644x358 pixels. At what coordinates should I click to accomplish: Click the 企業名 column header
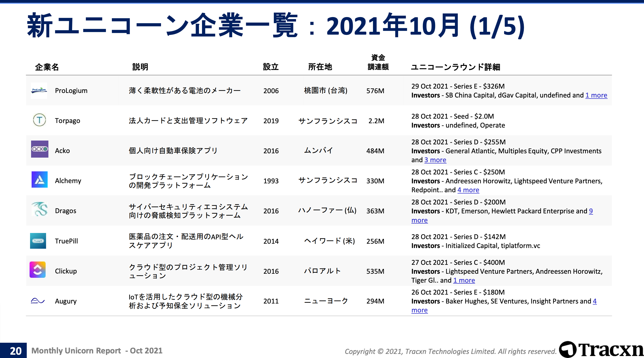(x=47, y=67)
